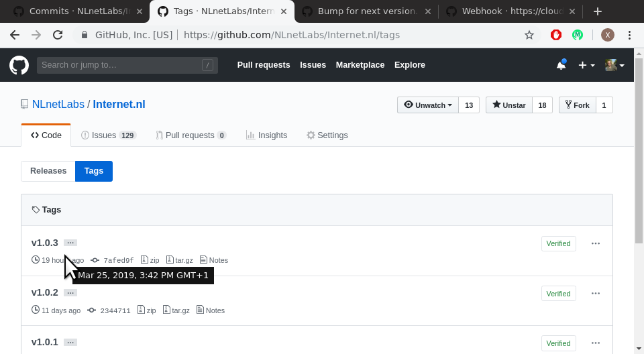Viewport: 644px width, 354px height.
Task: Open the user avatar dropdown
Action: click(x=614, y=65)
